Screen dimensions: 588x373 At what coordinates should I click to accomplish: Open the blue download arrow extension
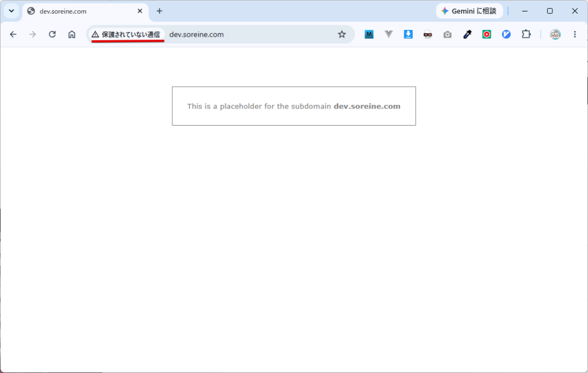(408, 34)
